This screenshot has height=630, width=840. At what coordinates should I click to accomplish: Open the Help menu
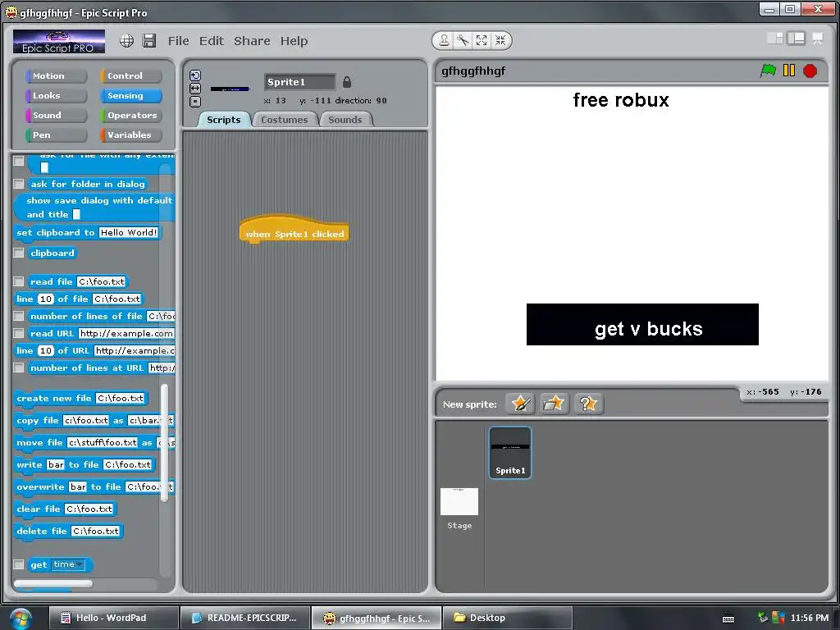294,41
